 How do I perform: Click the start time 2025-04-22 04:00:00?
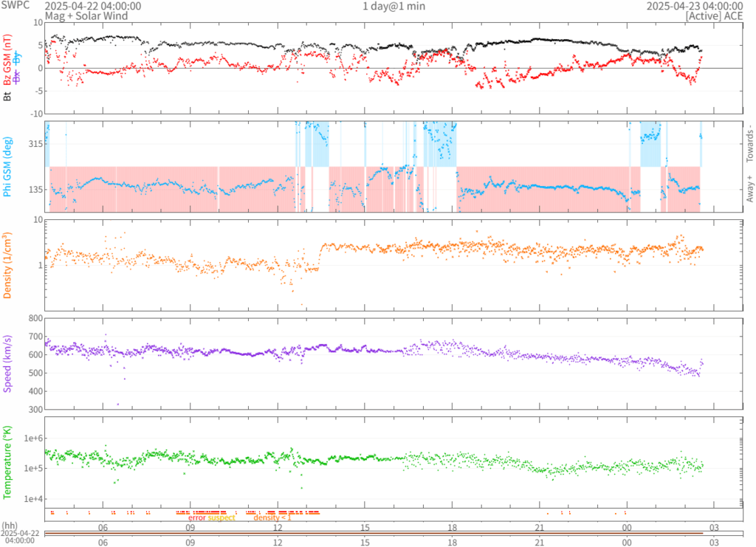(93, 6)
